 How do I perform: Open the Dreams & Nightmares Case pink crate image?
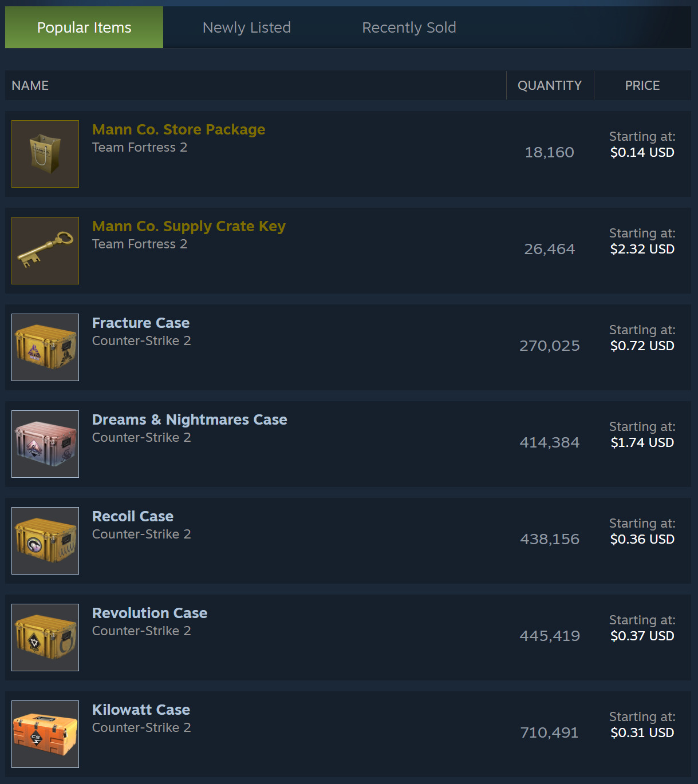tap(45, 444)
